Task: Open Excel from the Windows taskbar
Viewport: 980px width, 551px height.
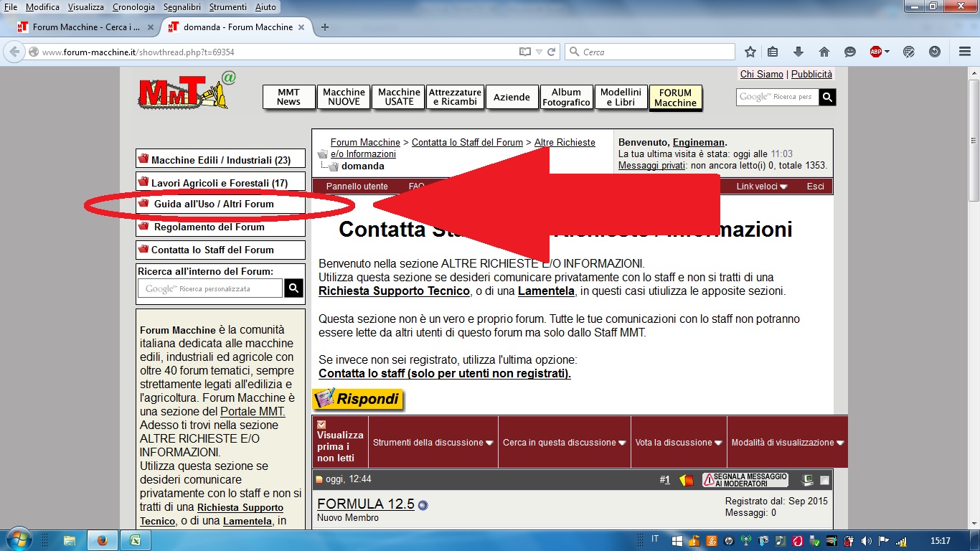Action: pos(133,540)
